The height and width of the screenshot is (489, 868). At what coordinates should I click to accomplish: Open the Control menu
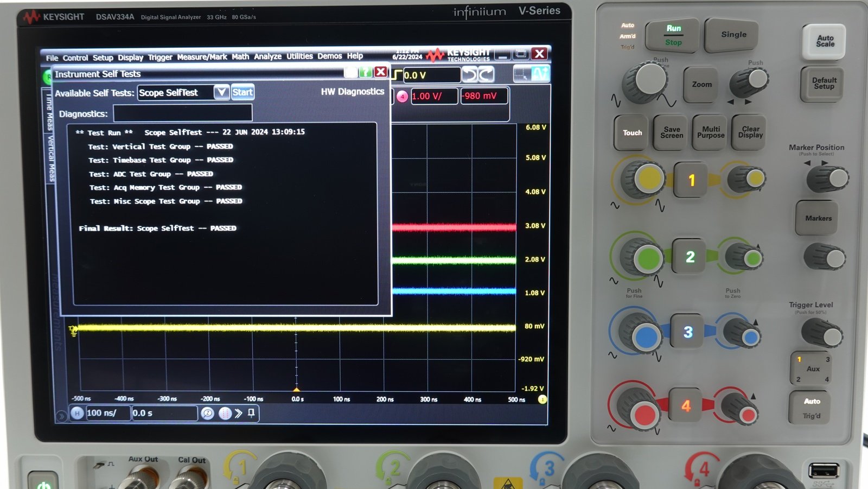tap(75, 58)
